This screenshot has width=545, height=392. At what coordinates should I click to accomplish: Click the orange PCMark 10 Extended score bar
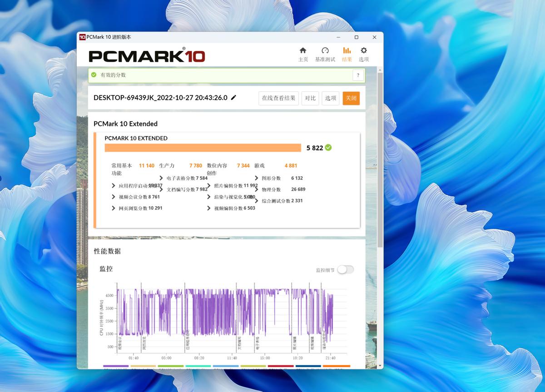203,148
